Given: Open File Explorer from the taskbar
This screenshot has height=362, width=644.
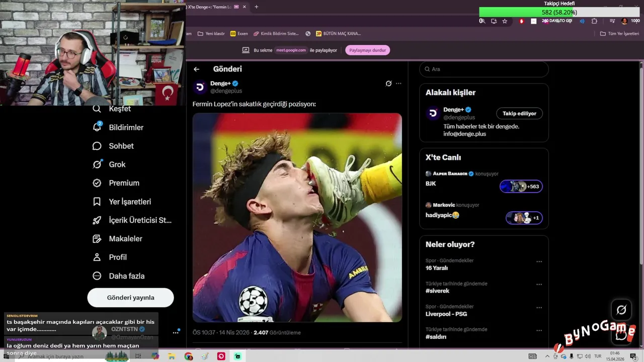Looking at the screenshot, I should (172, 356).
